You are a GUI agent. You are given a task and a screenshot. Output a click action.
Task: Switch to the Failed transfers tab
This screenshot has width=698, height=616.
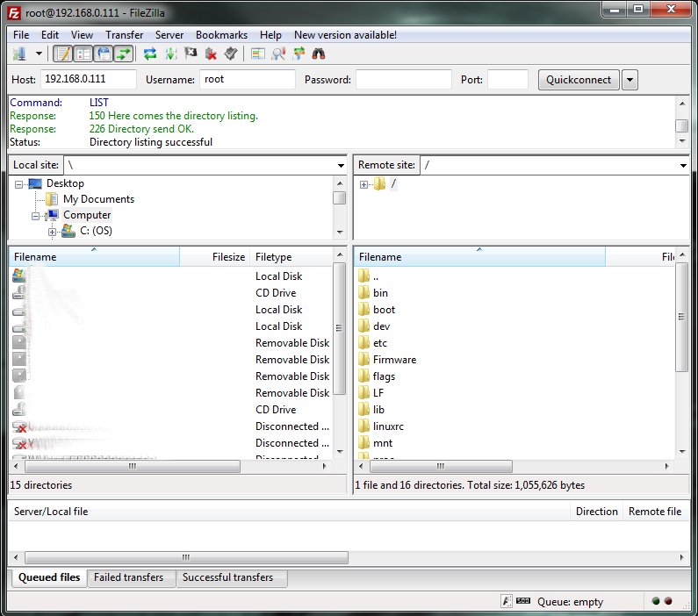pos(131,577)
